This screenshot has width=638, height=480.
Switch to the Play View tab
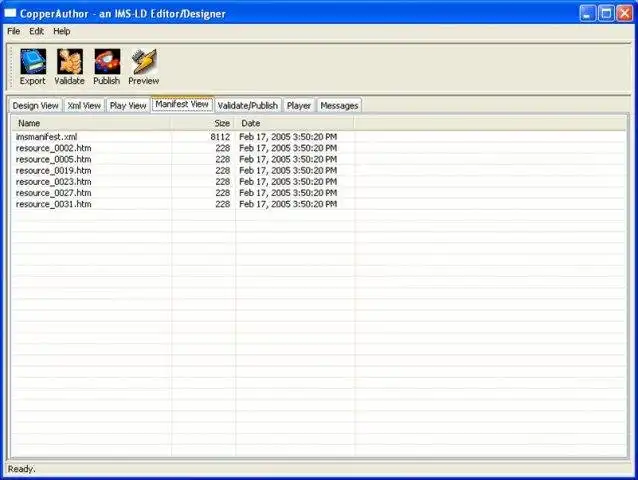pos(128,105)
